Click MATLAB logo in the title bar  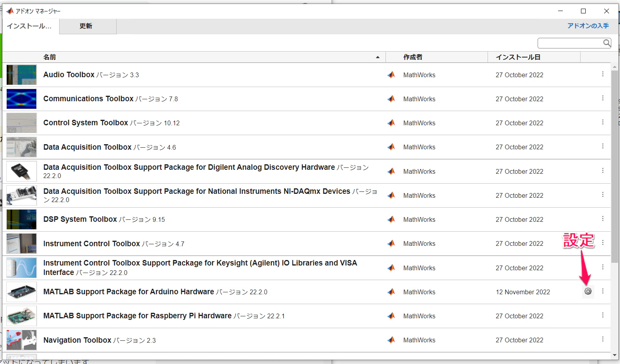click(x=10, y=11)
